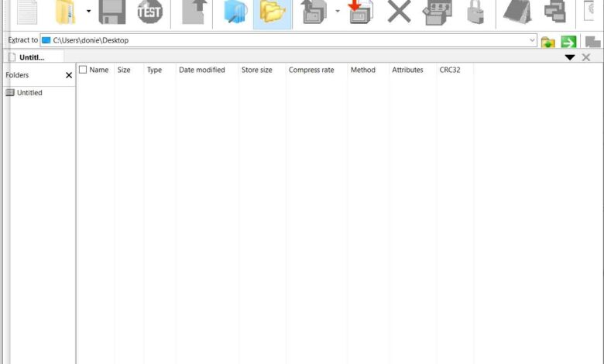
Task: Go up one level with page-arrow icon
Action: [x=194, y=12]
